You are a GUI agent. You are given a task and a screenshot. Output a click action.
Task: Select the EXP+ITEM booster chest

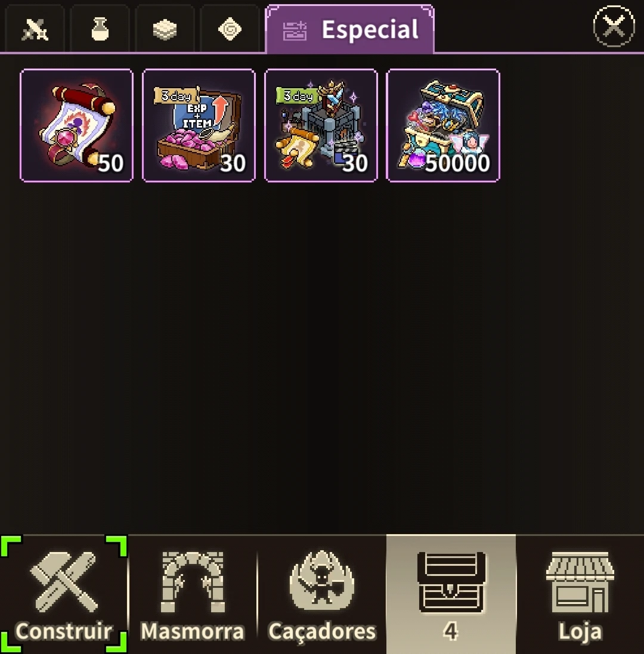click(199, 126)
